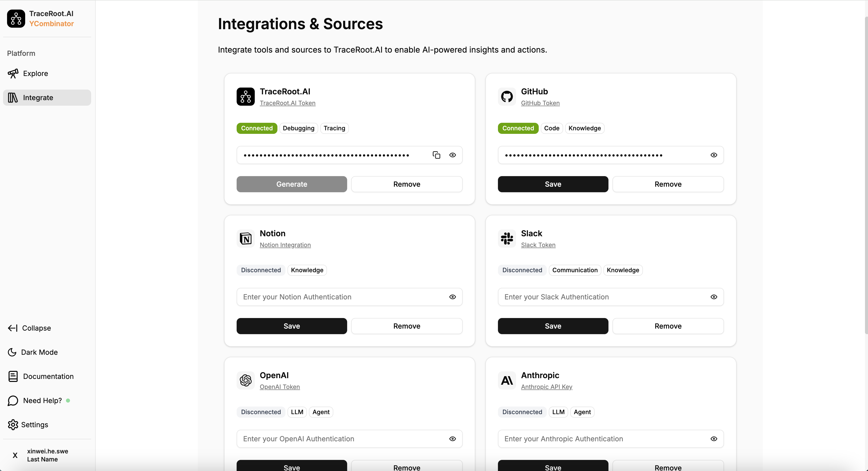The image size is (868, 471).
Task: Open the Anthropic API Key link
Action: tap(547, 387)
